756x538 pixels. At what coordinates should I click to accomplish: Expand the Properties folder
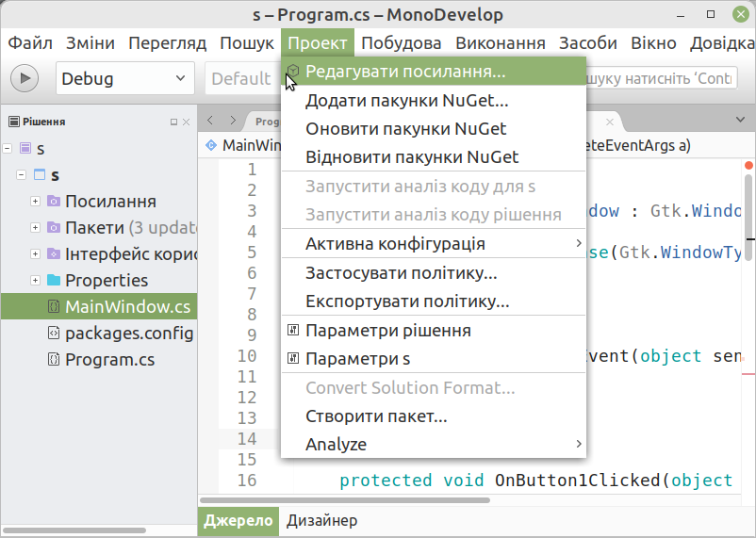[35, 280]
